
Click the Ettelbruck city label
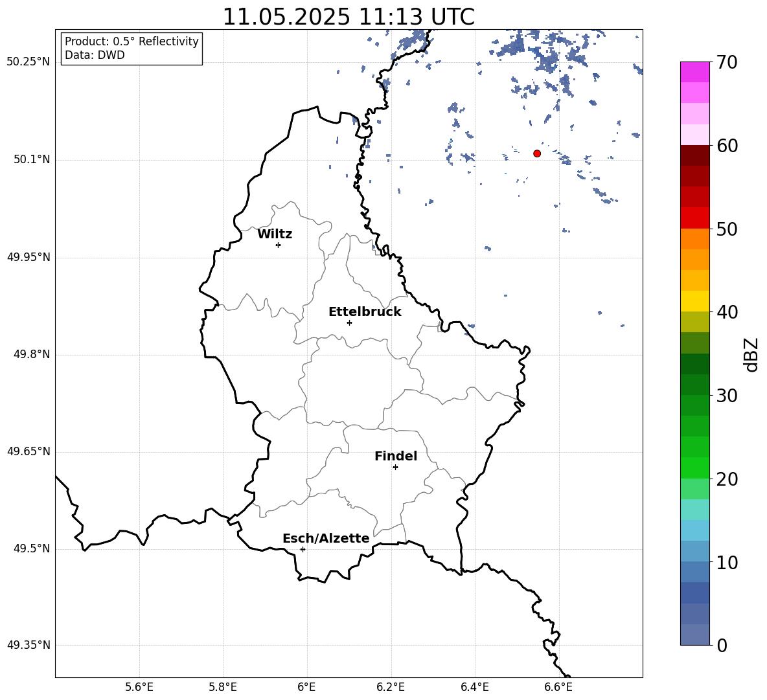coord(365,312)
